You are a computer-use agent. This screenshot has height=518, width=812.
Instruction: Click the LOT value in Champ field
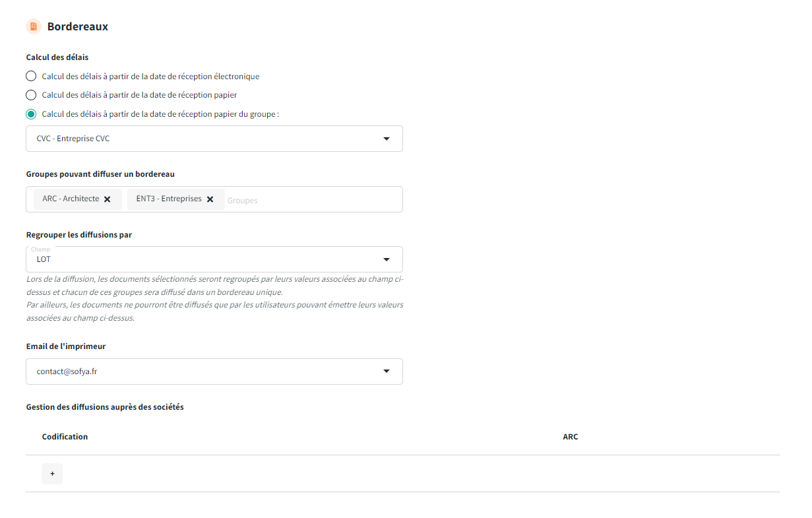pyautogui.click(x=44, y=259)
